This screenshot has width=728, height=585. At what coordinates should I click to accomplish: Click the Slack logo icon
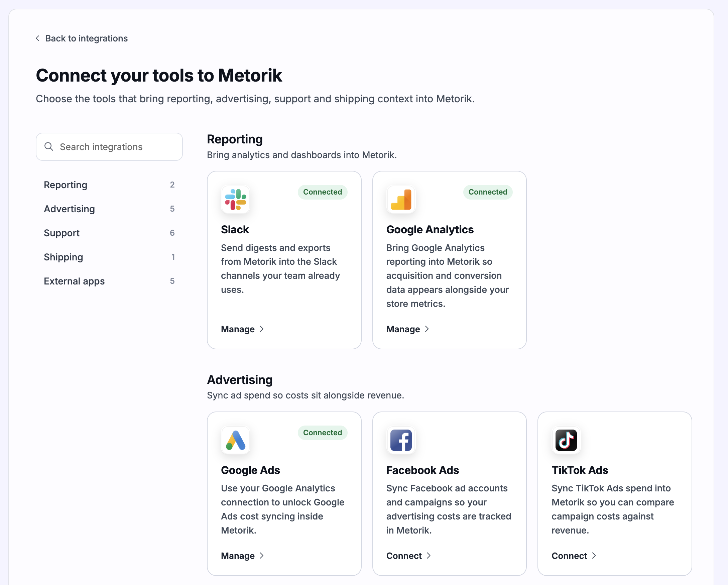point(235,199)
